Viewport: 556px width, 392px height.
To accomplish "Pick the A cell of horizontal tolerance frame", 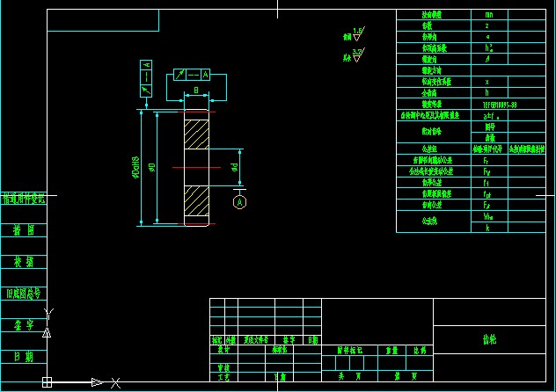I will [205, 75].
